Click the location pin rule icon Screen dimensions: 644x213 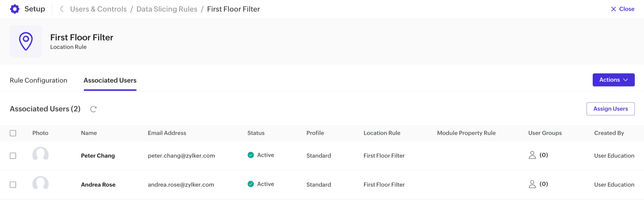click(x=26, y=41)
